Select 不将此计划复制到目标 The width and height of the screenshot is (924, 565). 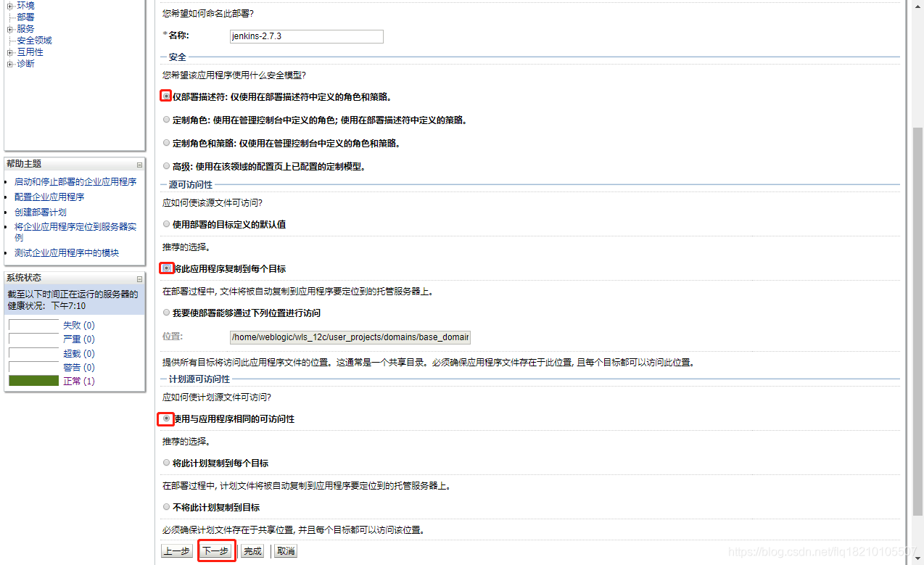166,506
